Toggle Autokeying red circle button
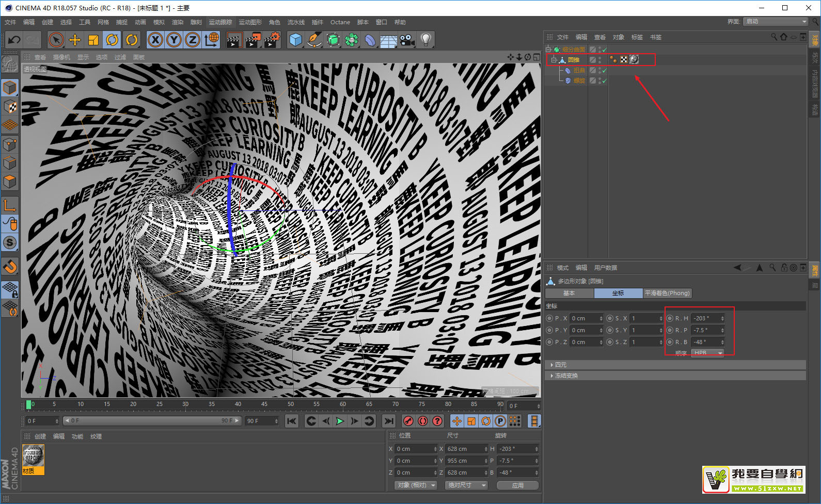The image size is (821, 504). pyautogui.click(x=423, y=421)
